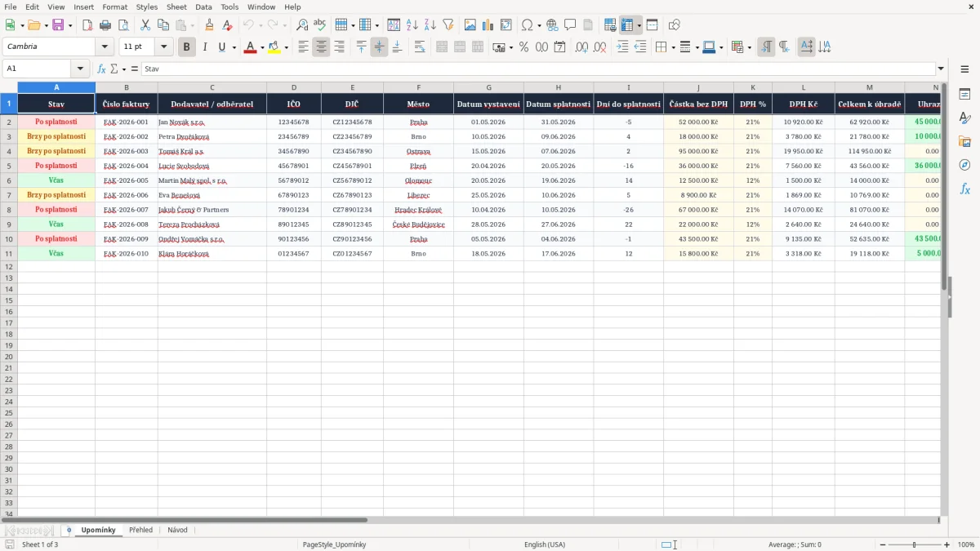Image resolution: width=980 pixels, height=551 pixels.
Task: Expand the Name Box dropdown arrow
Action: 80,69
